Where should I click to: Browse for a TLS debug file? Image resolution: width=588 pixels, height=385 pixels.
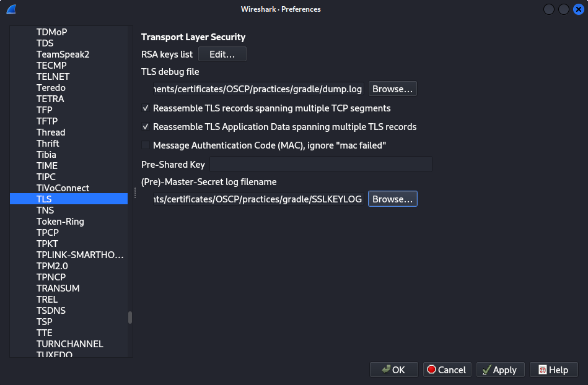[392, 89]
